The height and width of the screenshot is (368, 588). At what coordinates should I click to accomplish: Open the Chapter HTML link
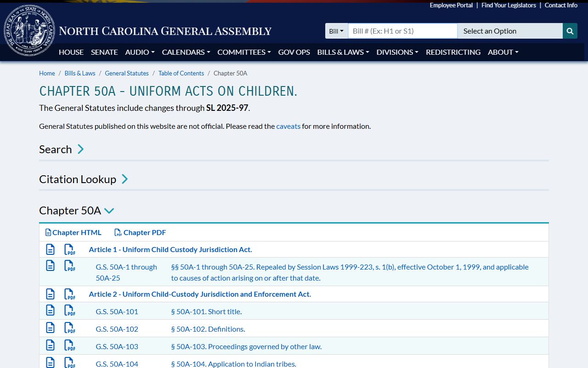73,232
